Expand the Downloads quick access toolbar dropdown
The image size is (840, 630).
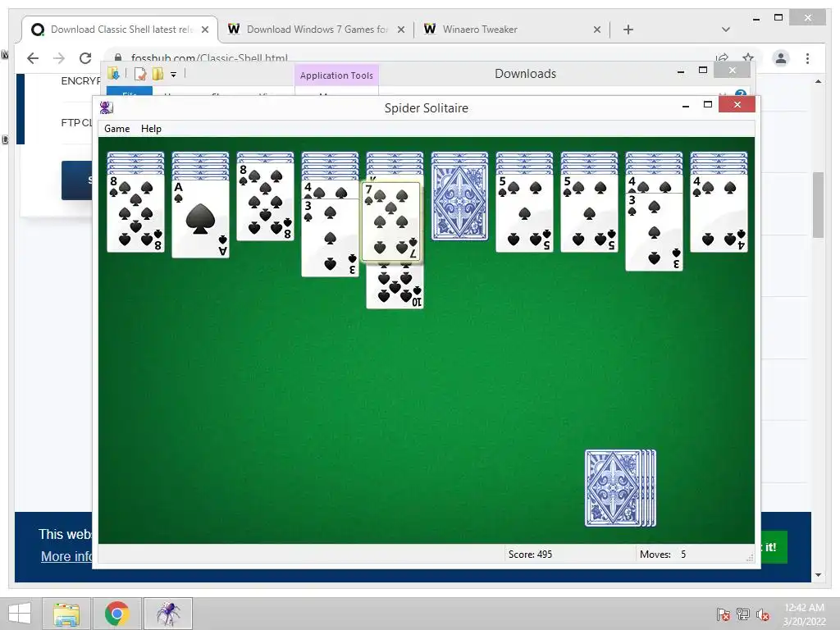pyautogui.click(x=174, y=75)
